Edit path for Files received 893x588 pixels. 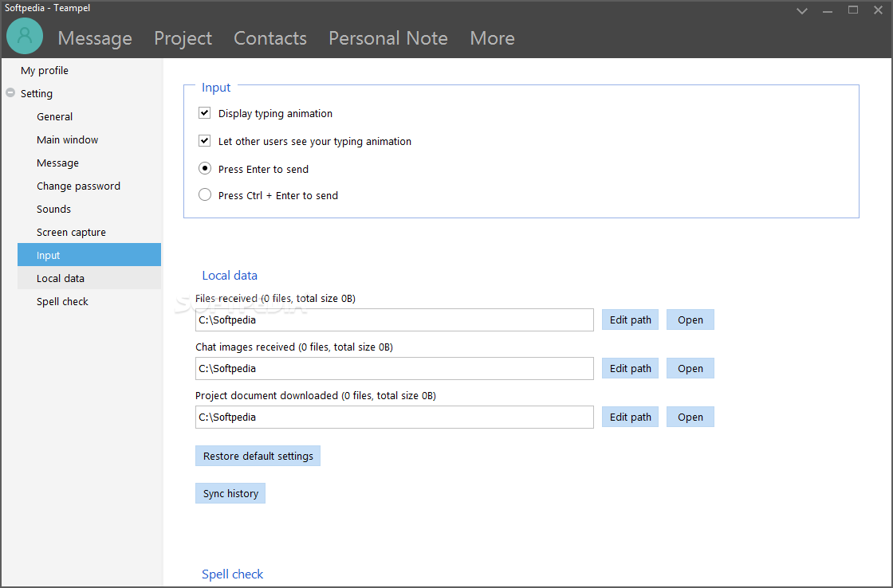[630, 319]
